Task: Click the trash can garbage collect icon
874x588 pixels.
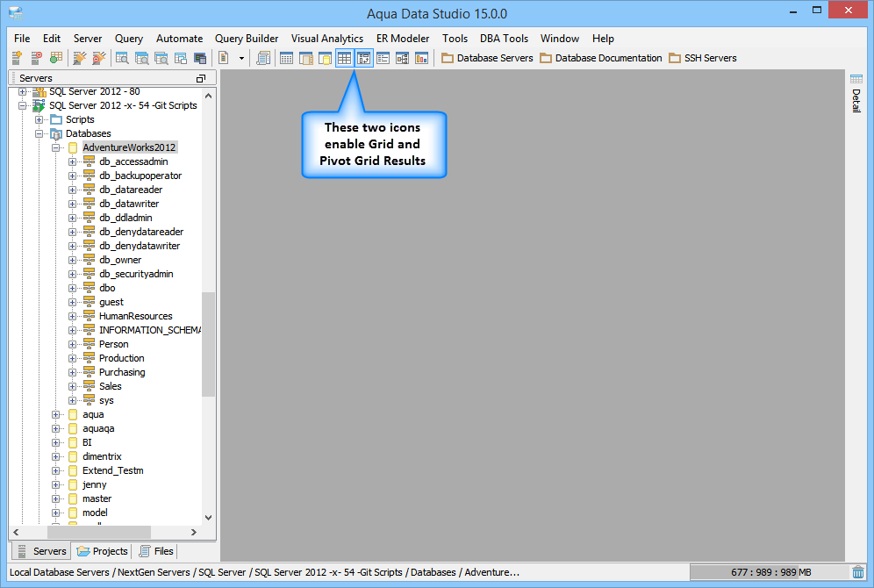Action: [858, 572]
